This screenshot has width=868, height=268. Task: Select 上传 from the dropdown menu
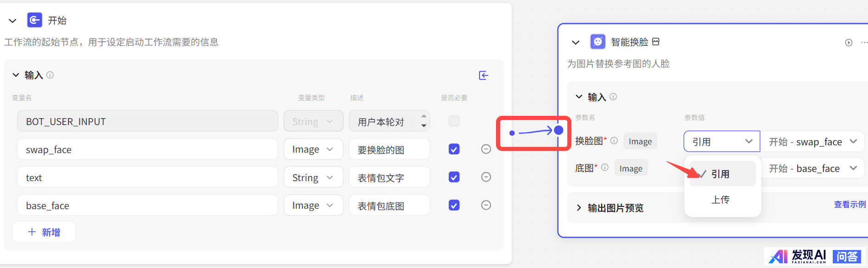point(720,200)
